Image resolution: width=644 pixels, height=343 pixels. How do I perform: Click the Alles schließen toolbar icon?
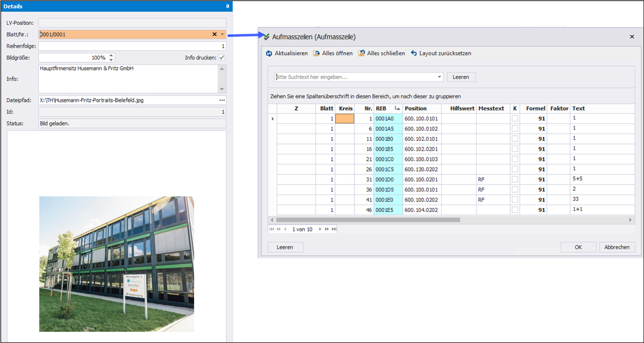362,54
